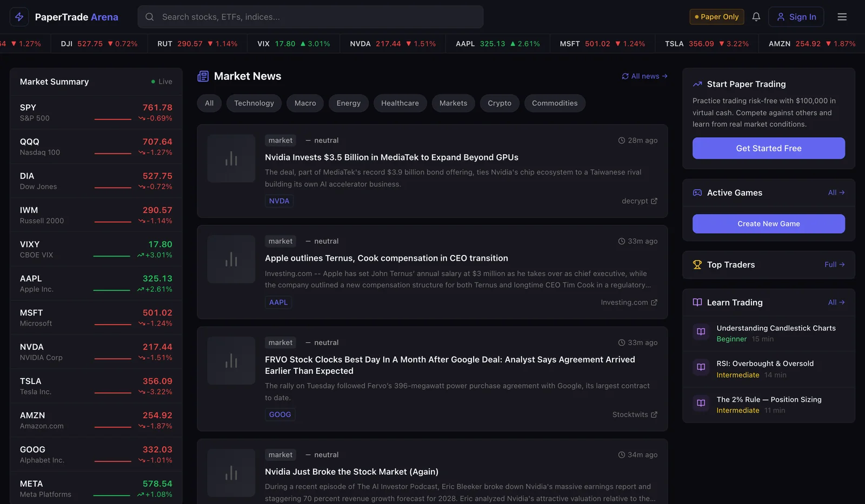
Task: Click the trophy icon in Top Traders
Action: coord(697,265)
